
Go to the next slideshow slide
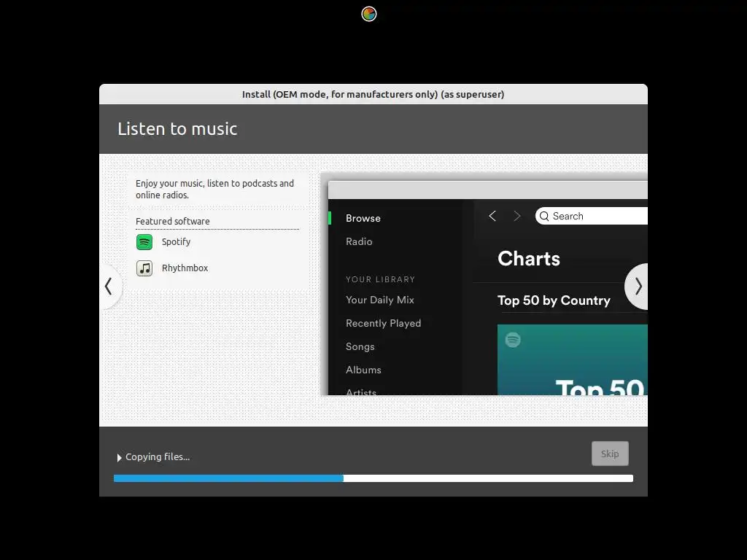[x=637, y=286]
